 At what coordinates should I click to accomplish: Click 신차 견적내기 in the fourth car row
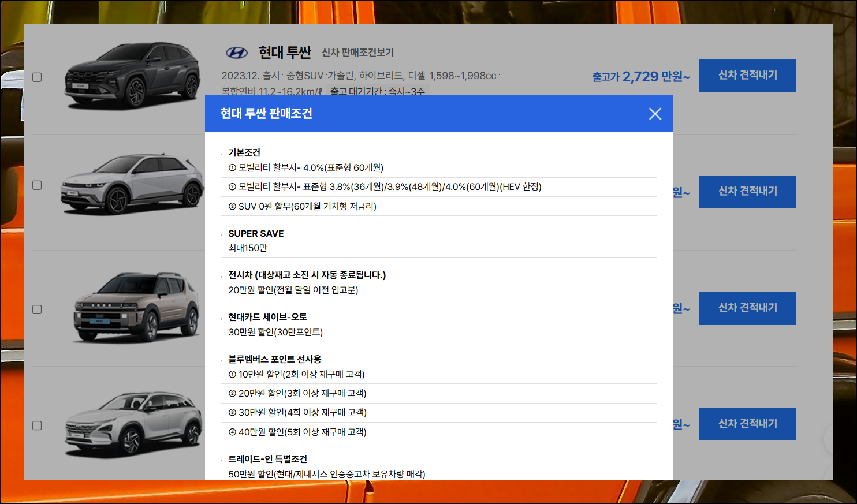[748, 424]
